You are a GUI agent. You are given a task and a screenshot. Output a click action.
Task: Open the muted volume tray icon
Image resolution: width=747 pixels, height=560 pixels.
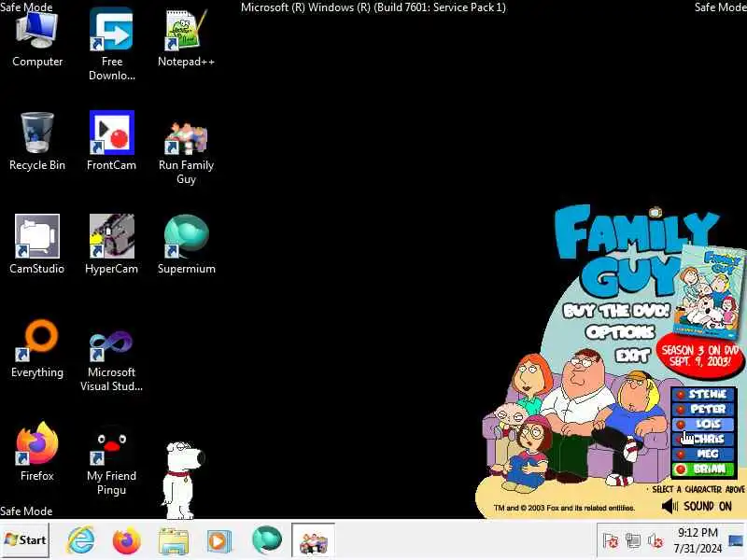(655, 541)
